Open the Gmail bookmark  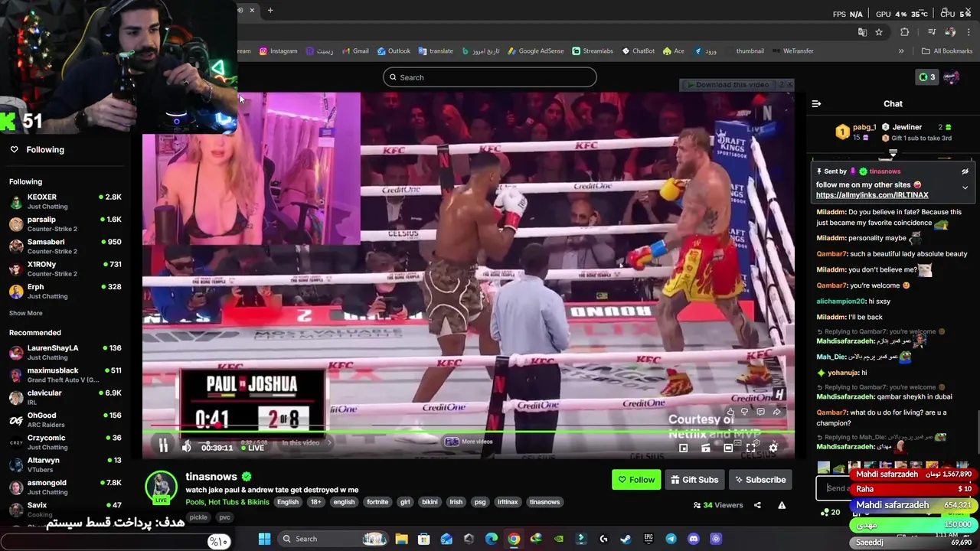click(x=355, y=51)
